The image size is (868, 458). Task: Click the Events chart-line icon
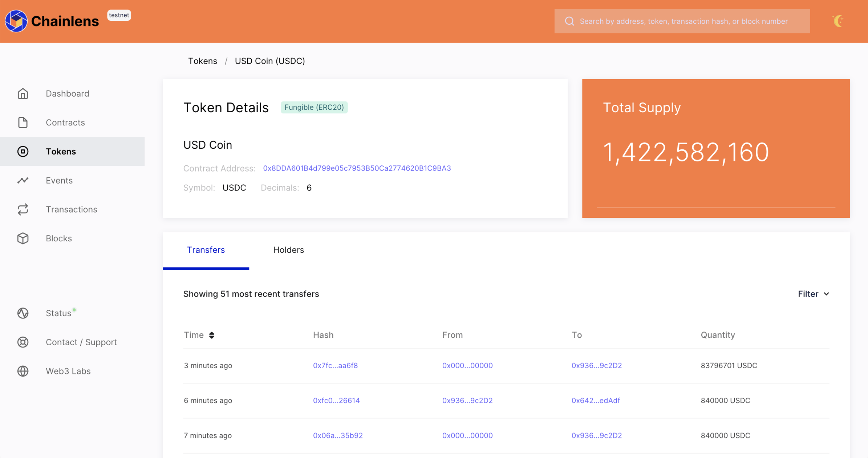(23, 180)
